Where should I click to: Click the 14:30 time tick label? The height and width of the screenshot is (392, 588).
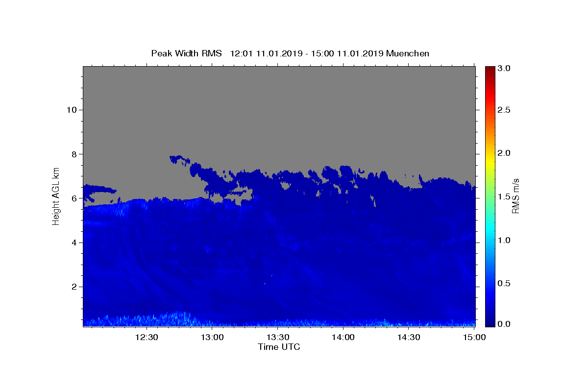point(409,337)
